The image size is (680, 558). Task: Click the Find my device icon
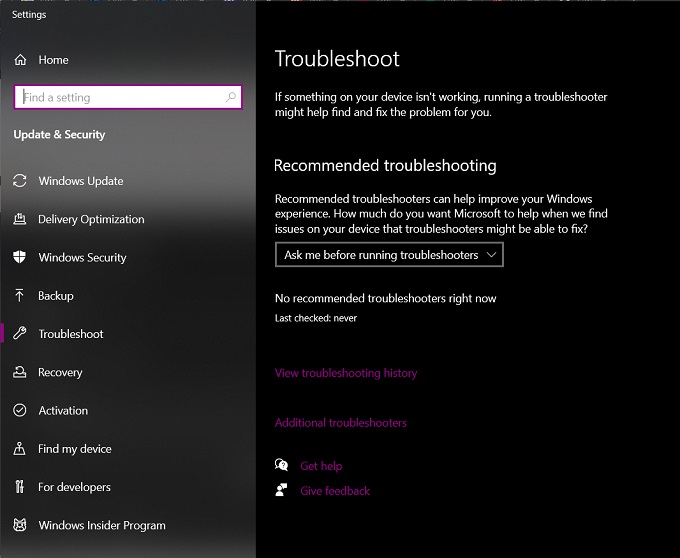pyautogui.click(x=20, y=448)
